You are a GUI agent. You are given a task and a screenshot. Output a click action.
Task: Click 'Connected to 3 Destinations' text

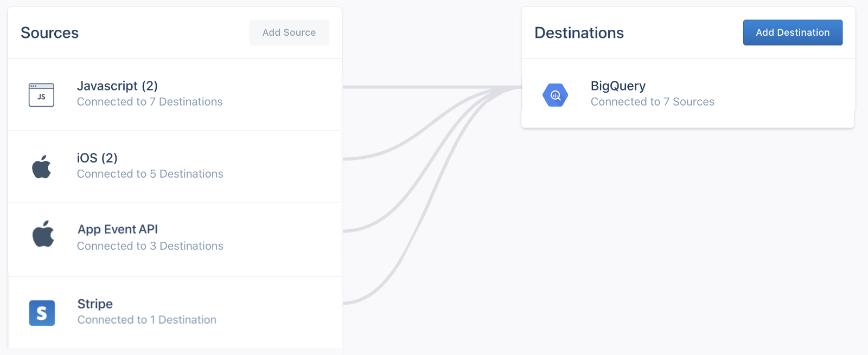[150, 246]
